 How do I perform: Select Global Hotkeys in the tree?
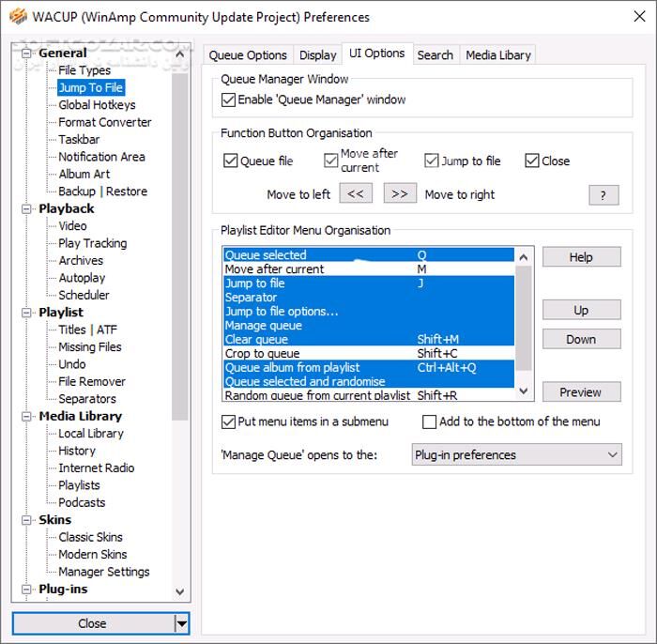tap(97, 105)
